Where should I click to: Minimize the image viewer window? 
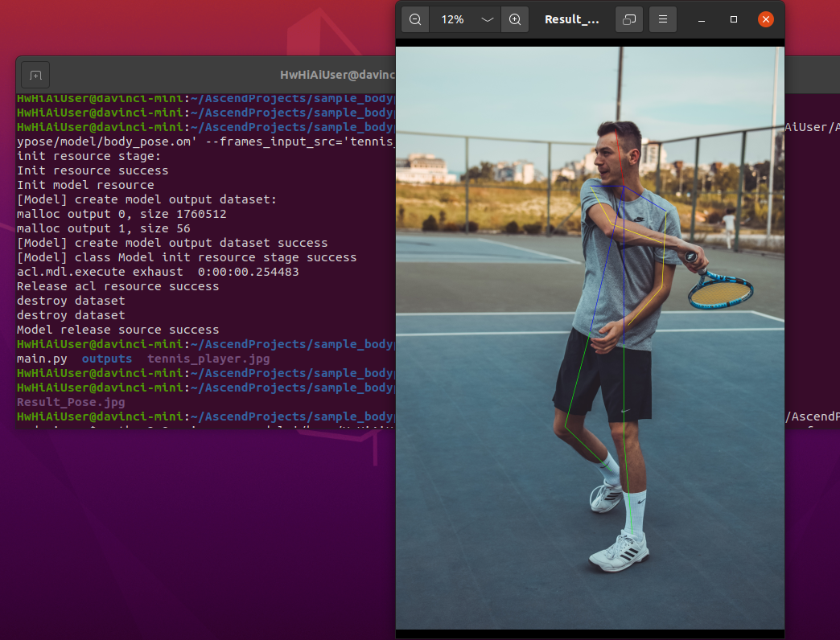(701, 18)
